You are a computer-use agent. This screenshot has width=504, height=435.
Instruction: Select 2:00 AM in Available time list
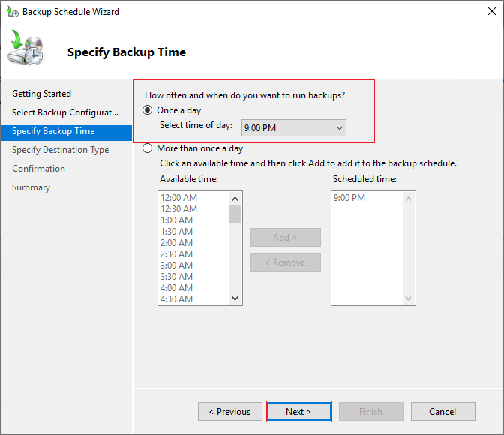pos(177,243)
